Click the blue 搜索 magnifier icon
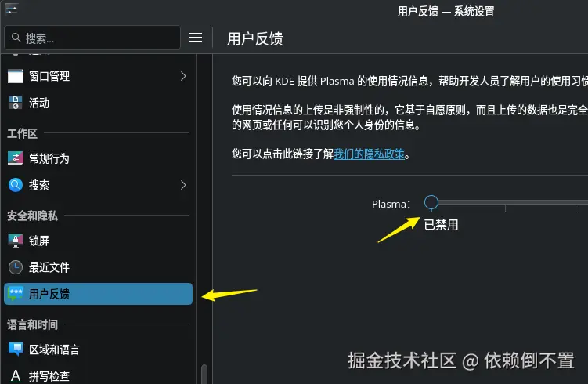Image resolution: width=588 pixels, height=384 pixels. (x=16, y=185)
